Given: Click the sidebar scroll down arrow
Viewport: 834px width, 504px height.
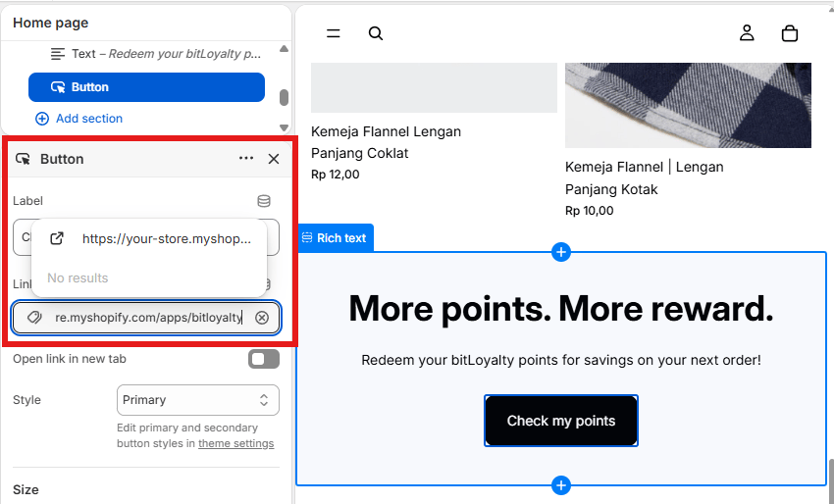Looking at the screenshot, I should point(284,127).
